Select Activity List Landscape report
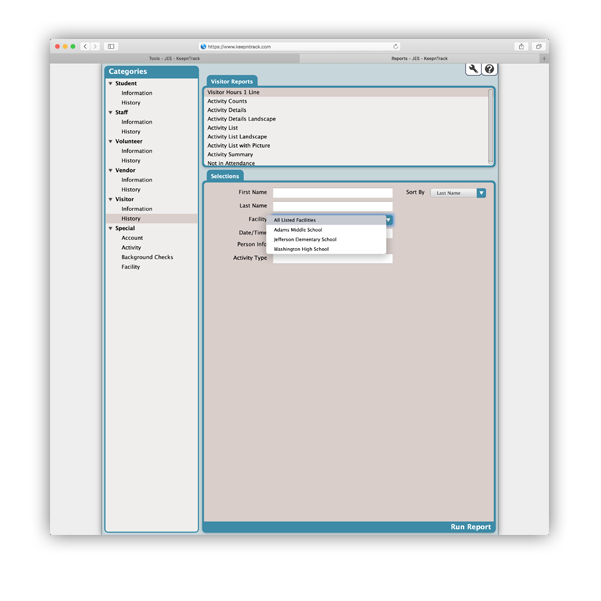 [x=346, y=136]
